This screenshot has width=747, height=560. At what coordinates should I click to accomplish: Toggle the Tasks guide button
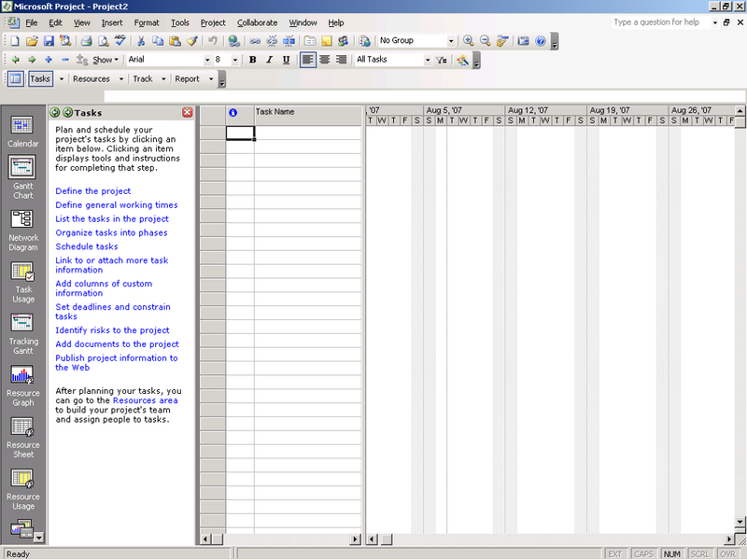tap(40, 78)
